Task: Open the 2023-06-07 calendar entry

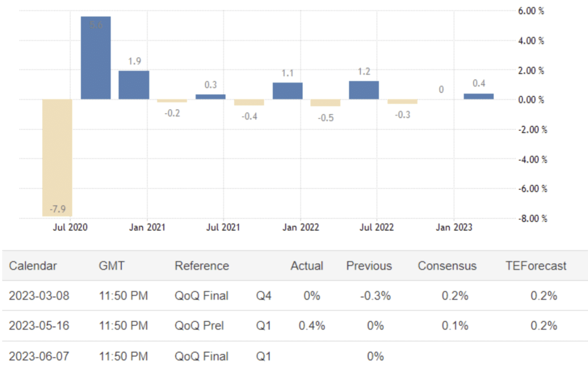Action: coord(39,356)
